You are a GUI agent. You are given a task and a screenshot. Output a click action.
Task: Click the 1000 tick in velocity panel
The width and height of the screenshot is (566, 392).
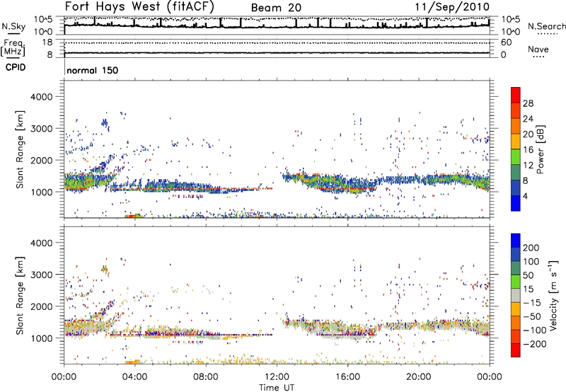(42, 338)
